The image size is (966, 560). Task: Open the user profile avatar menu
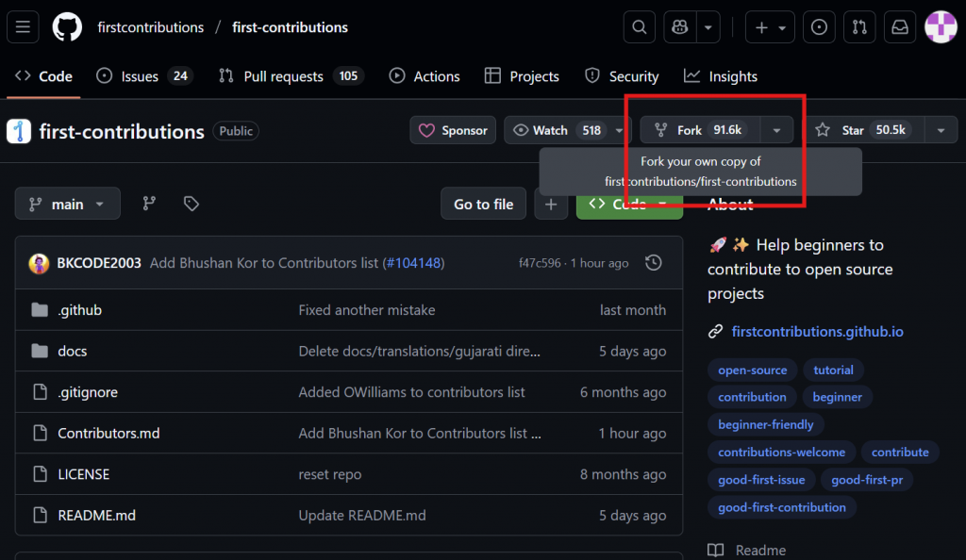coord(941,27)
